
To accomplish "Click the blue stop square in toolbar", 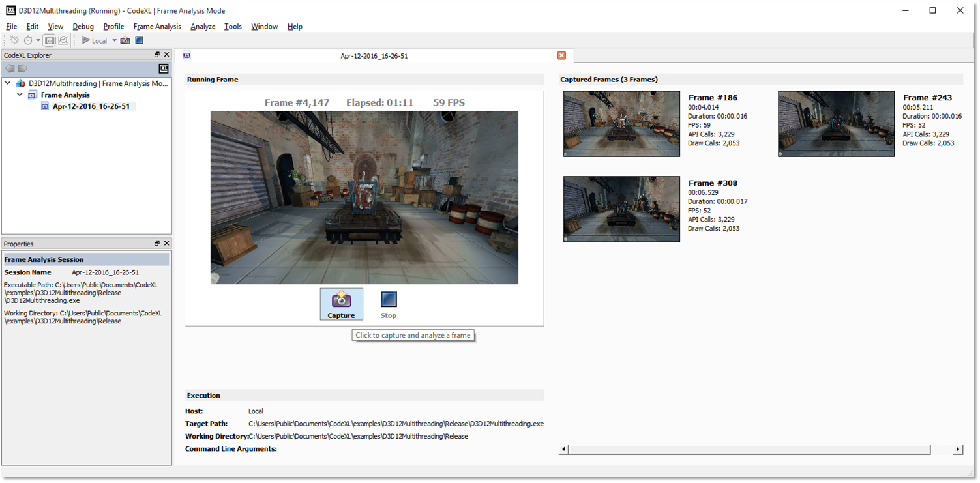I will [x=140, y=40].
